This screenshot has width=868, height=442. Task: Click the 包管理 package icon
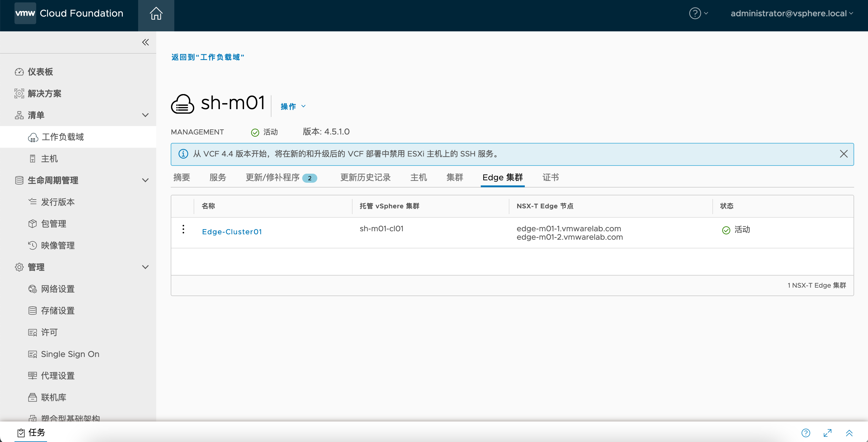(x=33, y=224)
